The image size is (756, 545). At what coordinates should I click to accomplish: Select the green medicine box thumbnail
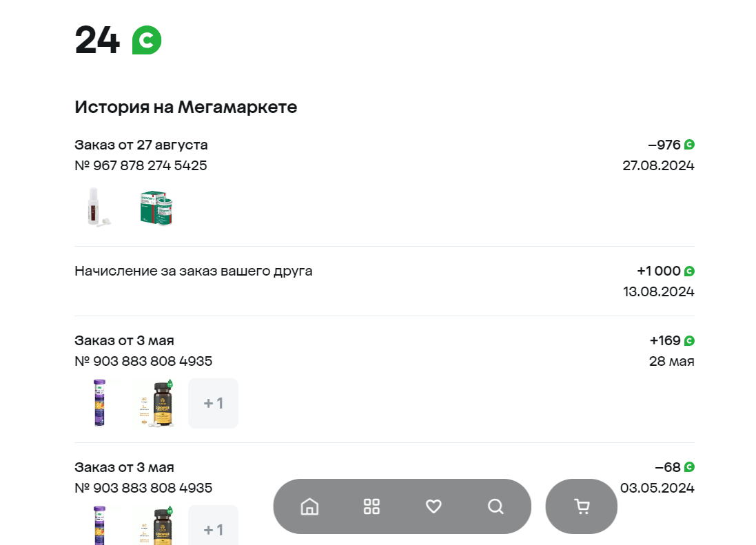[x=156, y=207]
